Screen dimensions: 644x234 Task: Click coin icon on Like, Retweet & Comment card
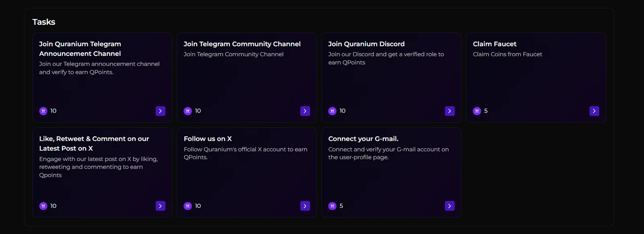43,206
